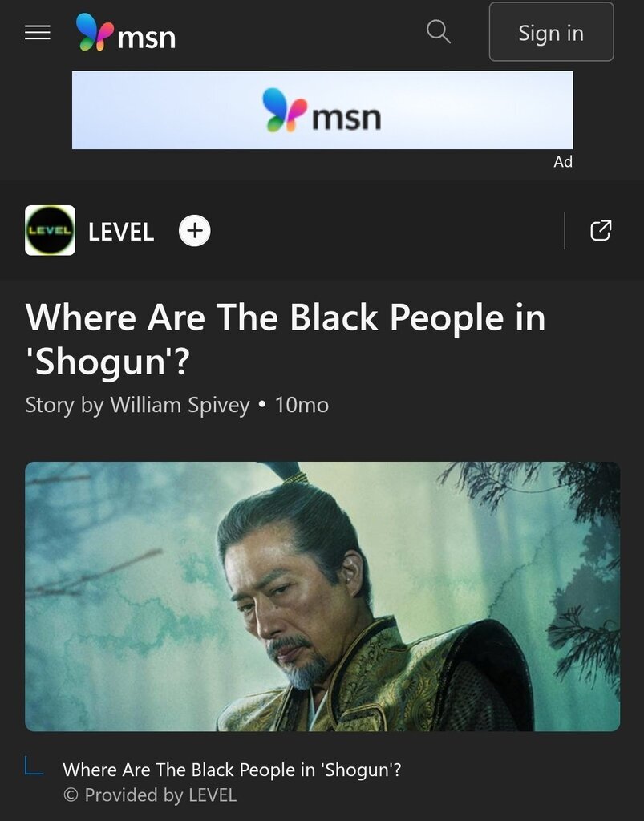Click the William Spivey byline
The image size is (644, 821).
coord(138,405)
